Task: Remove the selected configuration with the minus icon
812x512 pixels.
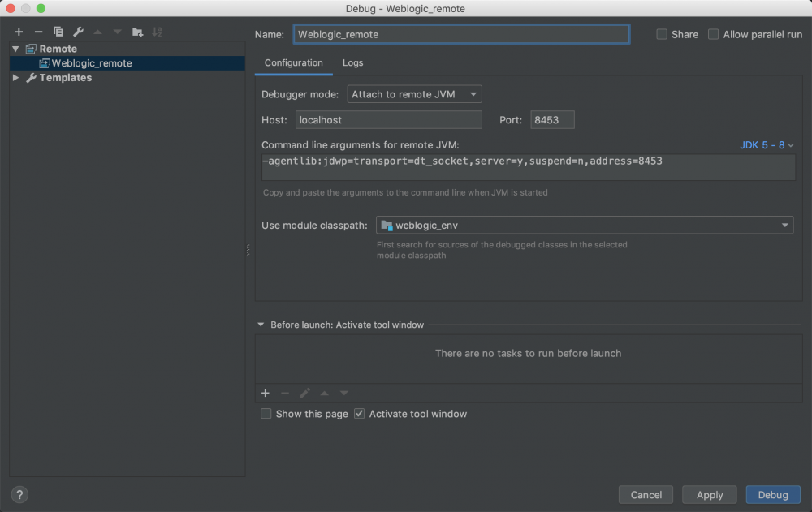Action: coord(38,32)
